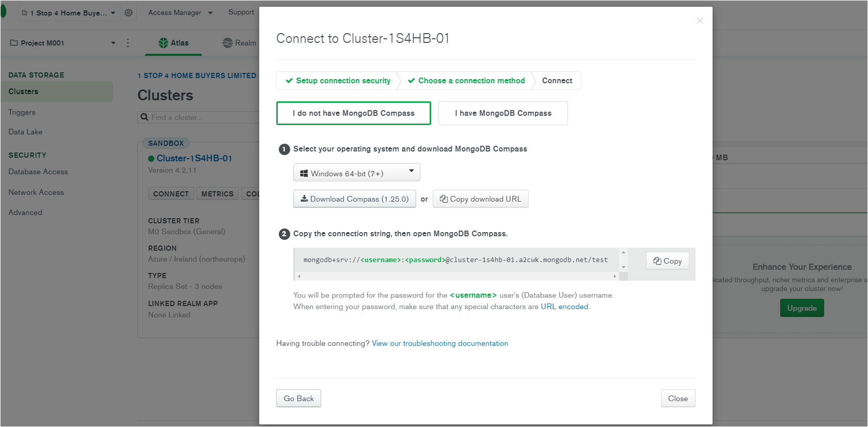Open Triggers in the sidebar

[x=22, y=112]
